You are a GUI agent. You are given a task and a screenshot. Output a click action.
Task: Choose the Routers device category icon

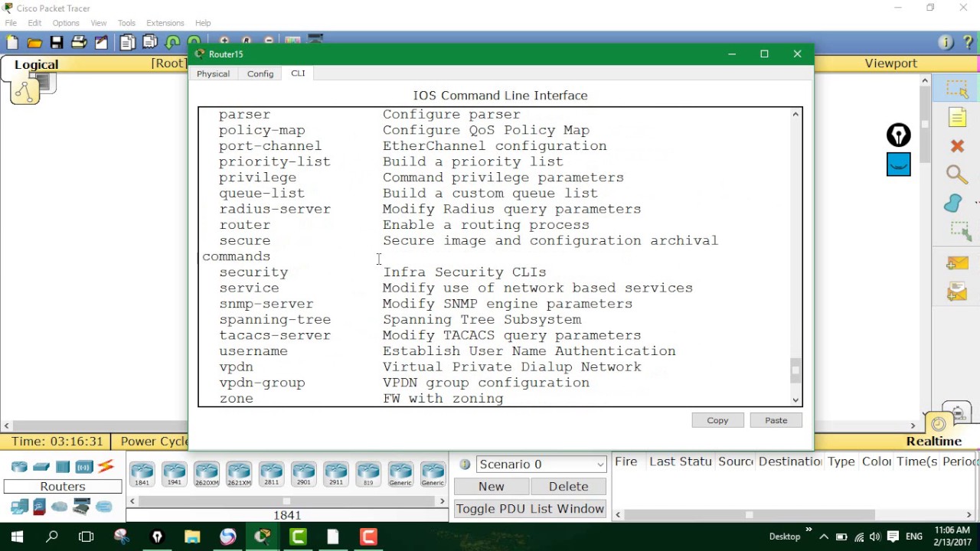pyautogui.click(x=19, y=467)
